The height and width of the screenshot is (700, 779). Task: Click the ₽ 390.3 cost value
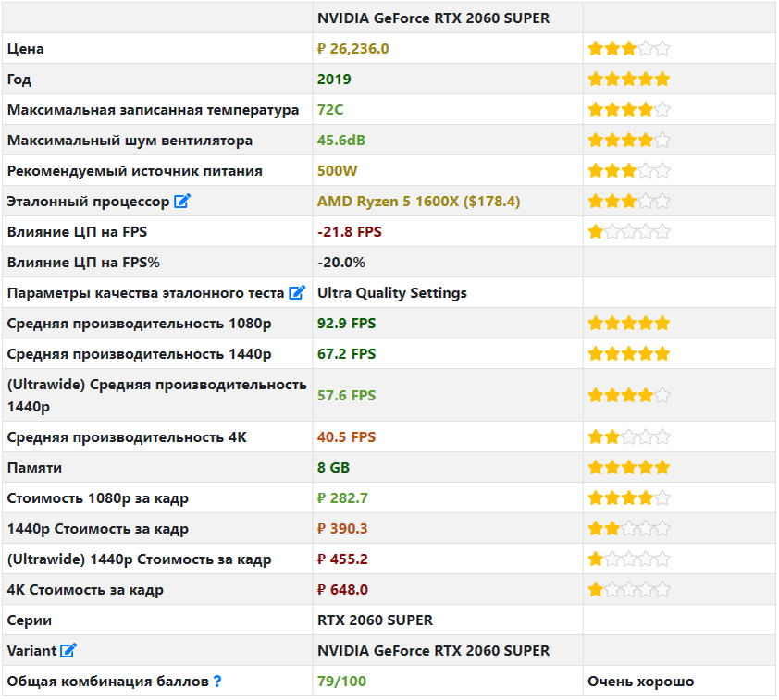click(342, 528)
